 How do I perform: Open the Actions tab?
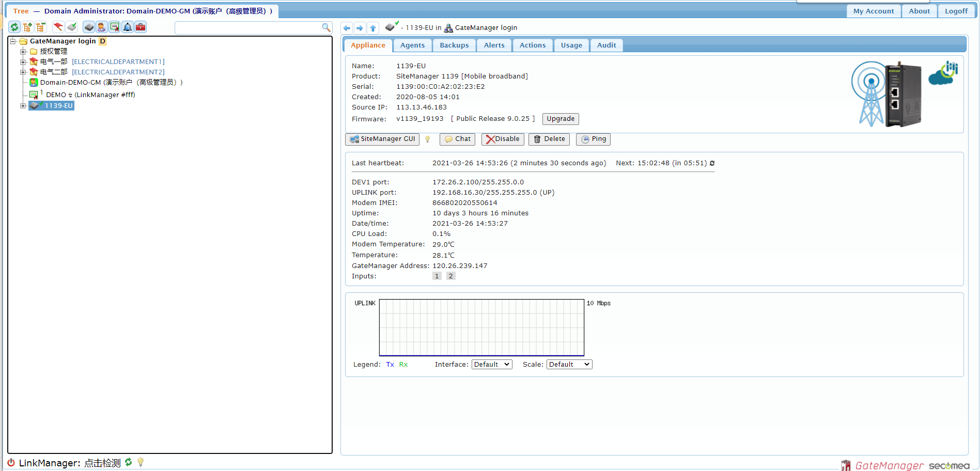[x=533, y=45]
